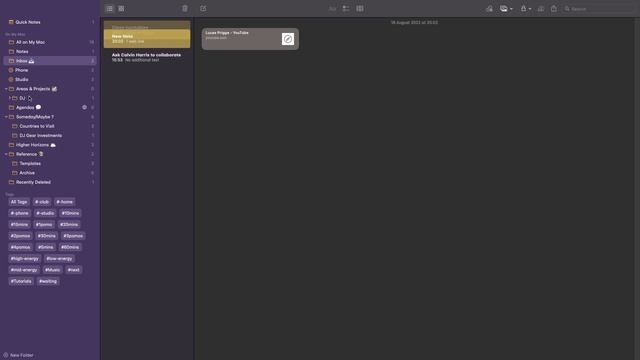Filter by #3pomos tag
The image size is (640, 360).
(73, 236)
